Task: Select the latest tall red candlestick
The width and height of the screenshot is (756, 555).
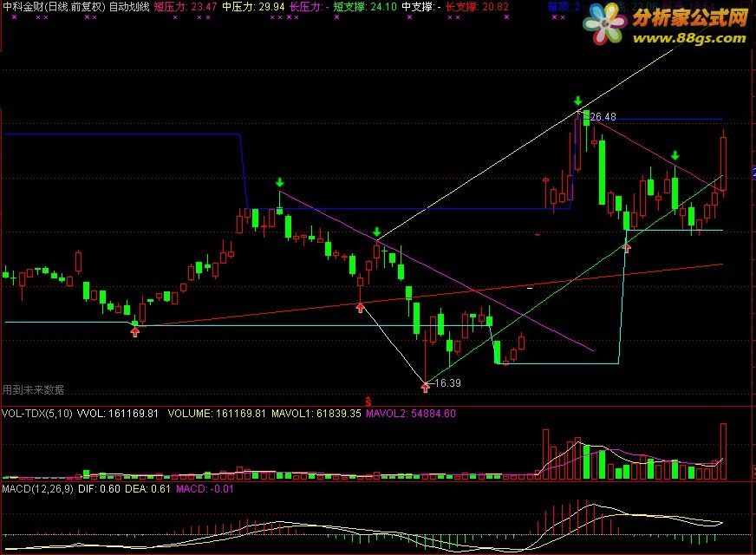Action: 723,163
